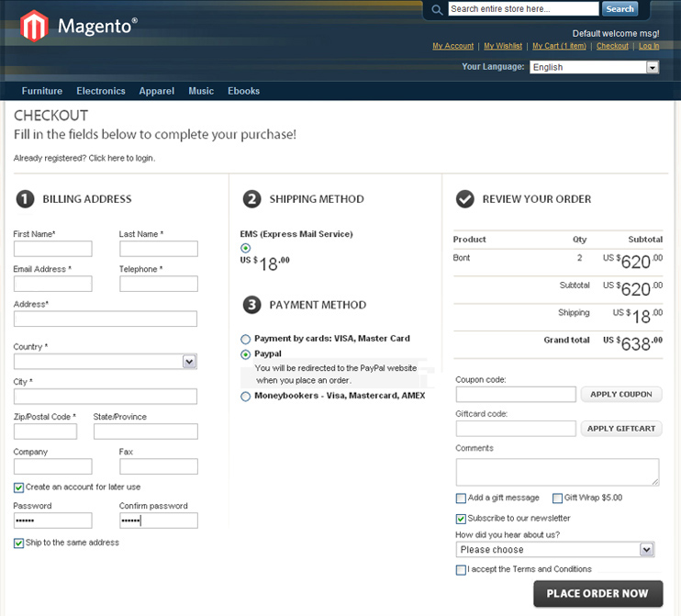The width and height of the screenshot is (681, 616).
Task: Click the Comments text area
Action: tap(557, 472)
